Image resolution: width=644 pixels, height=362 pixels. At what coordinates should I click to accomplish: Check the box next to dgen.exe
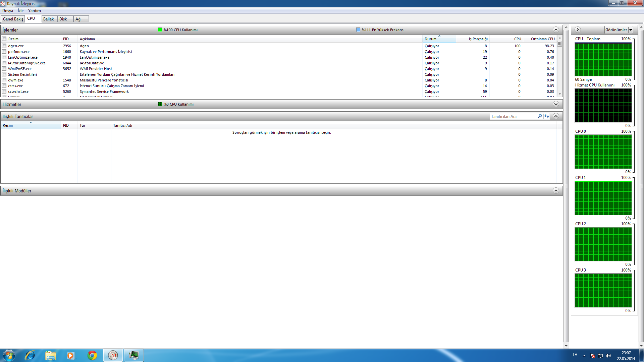pos(4,46)
